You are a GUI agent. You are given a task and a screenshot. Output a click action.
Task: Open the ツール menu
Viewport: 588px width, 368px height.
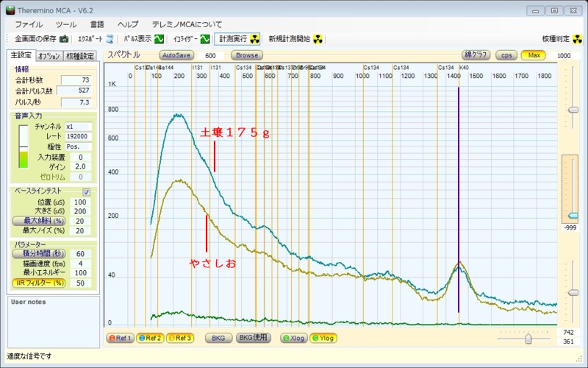coord(66,24)
